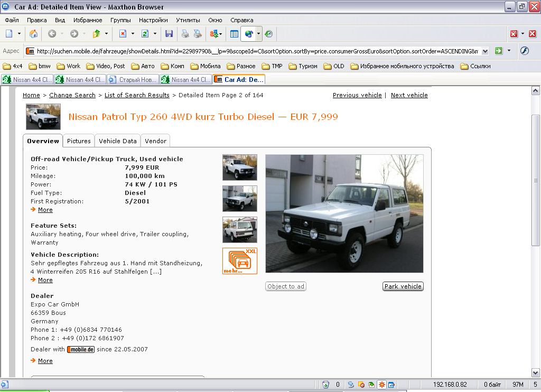Click the popup blocker icon in status bar
This screenshot has width=541, height=392.
pos(361,385)
